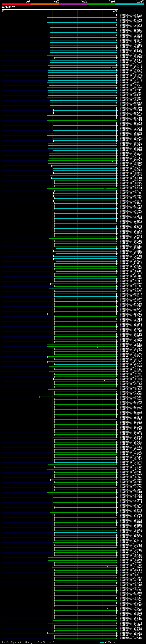Click the AV547257 query sequence label
146x644 pixels.
(x=8, y=8)
